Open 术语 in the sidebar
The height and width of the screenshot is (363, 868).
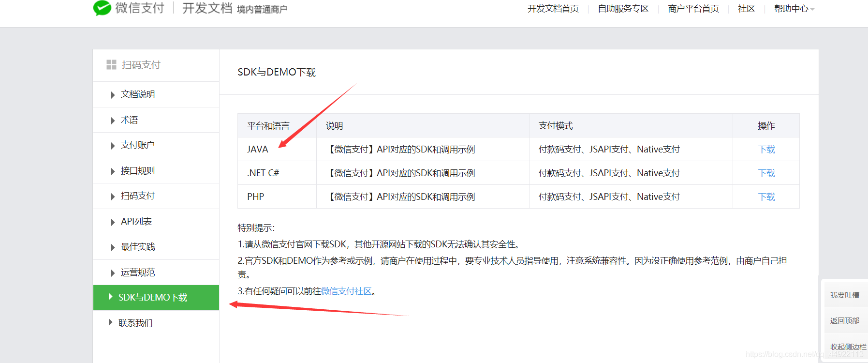[129, 120]
